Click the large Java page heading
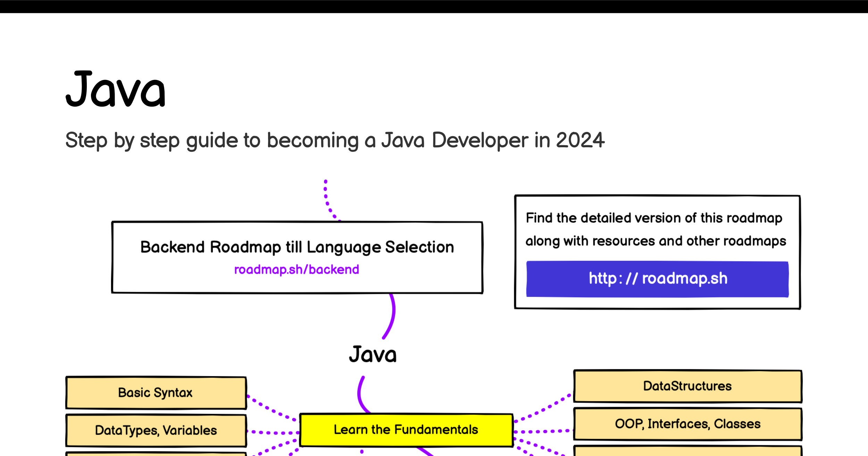Viewport: 868px width, 456px height. point(116,89)
